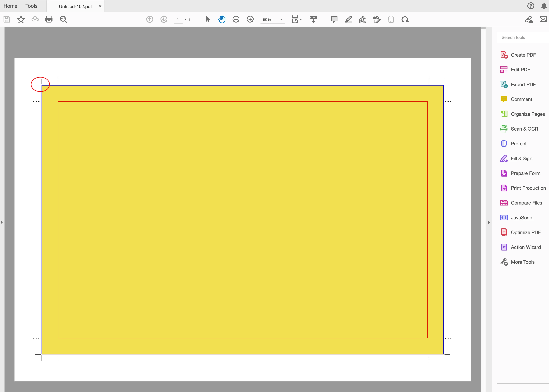Click the zoom out minus icon
The width and height of the screenshot is (549, 392).
(236, 19)
